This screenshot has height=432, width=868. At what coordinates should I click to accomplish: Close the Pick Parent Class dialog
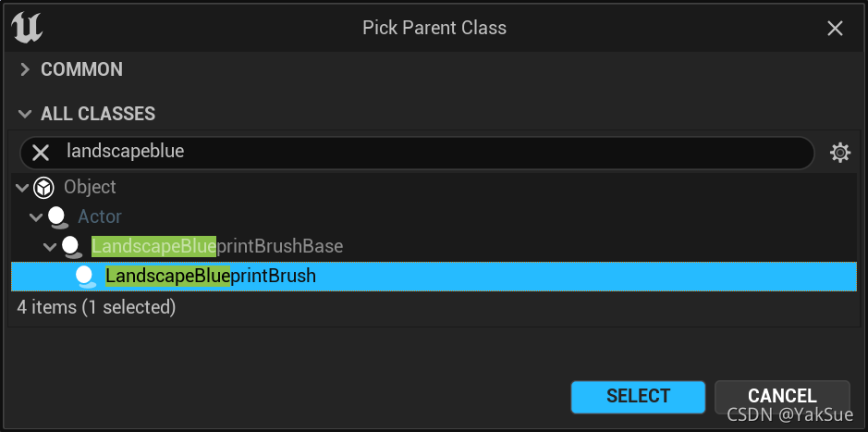click(x=835, y=29)
